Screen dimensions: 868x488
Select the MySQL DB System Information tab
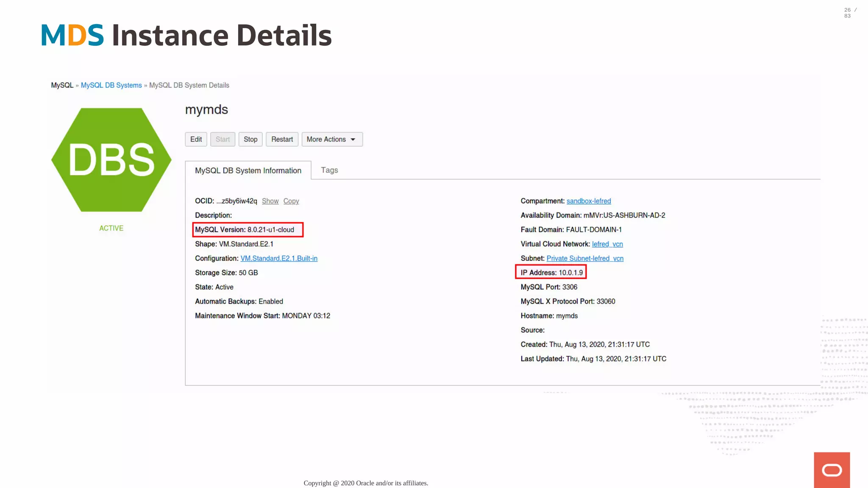(248, 170)
